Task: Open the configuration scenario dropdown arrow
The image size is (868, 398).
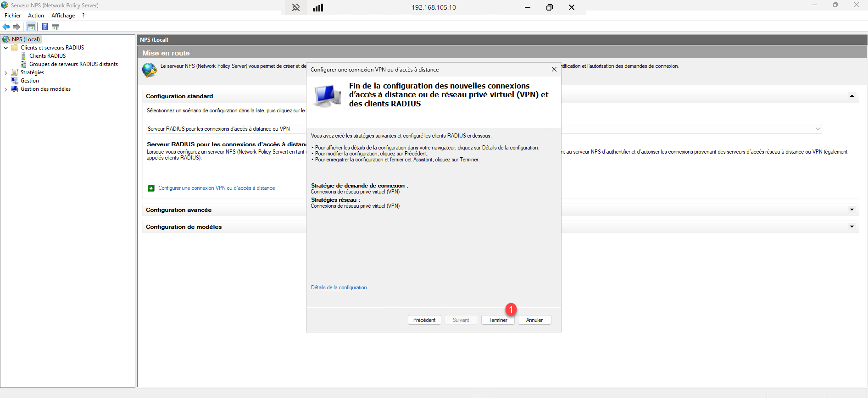Action: tap(818, 129)
